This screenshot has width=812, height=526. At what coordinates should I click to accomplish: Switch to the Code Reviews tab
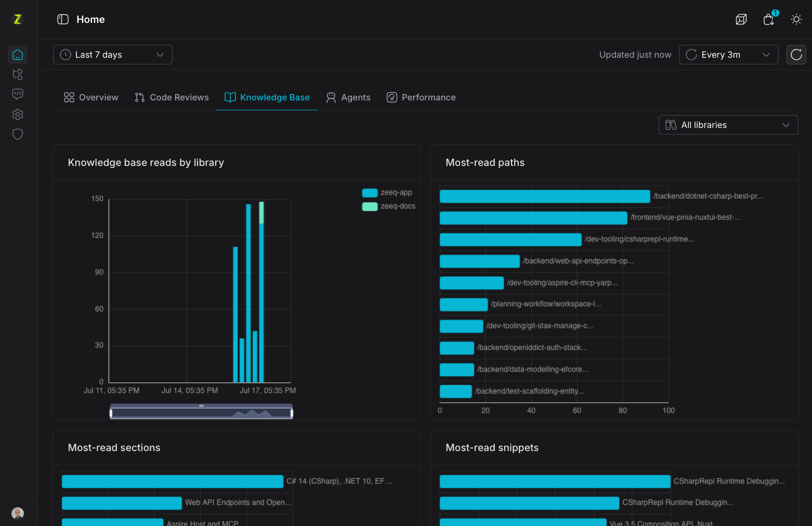172,97
